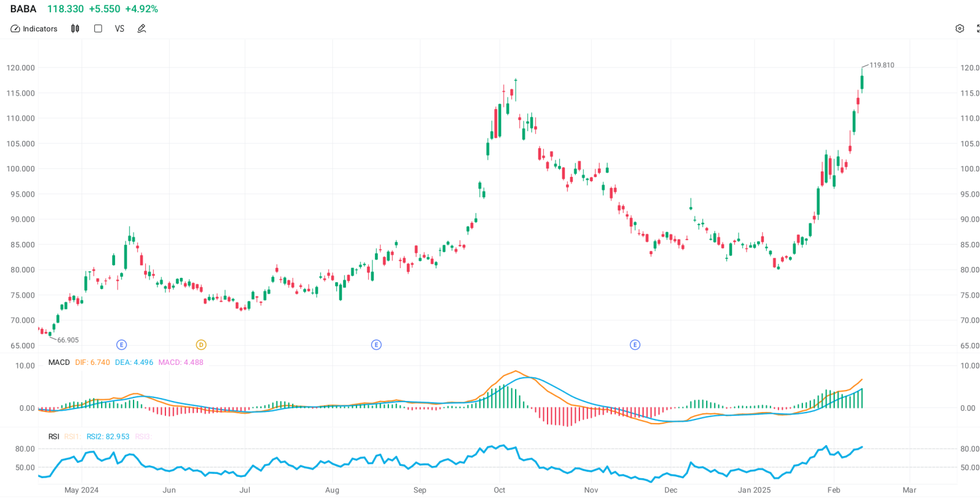The width and height of the screenshot is (980, 499).
Task: Click the MACD indicator title
Action: (59, 362)
